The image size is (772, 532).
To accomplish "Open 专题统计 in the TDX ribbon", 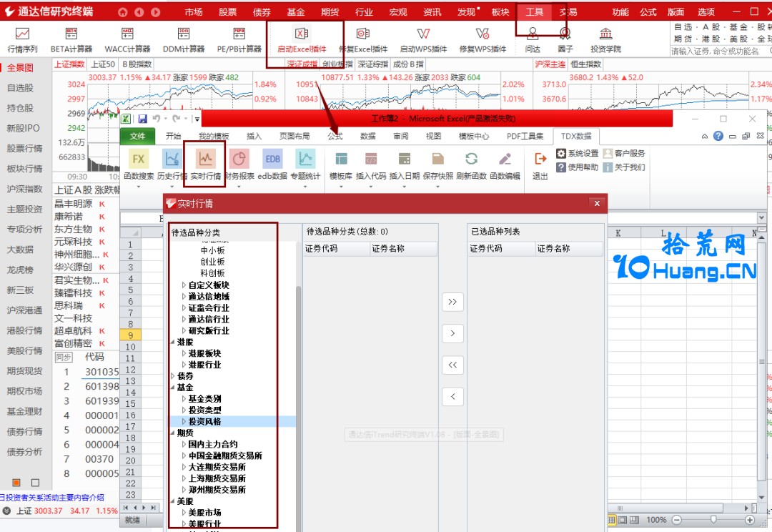I will pyautogui.click(x=305, y=165).
